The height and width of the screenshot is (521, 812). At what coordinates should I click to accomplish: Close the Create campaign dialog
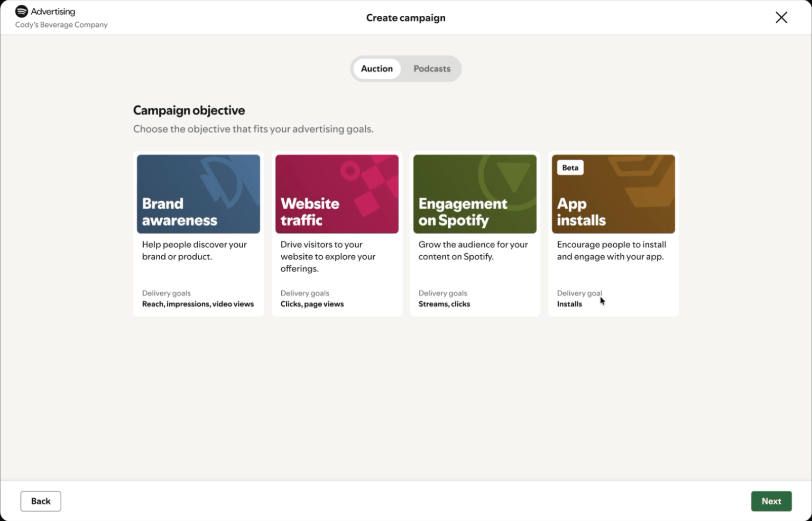click(x=781, y=17)
